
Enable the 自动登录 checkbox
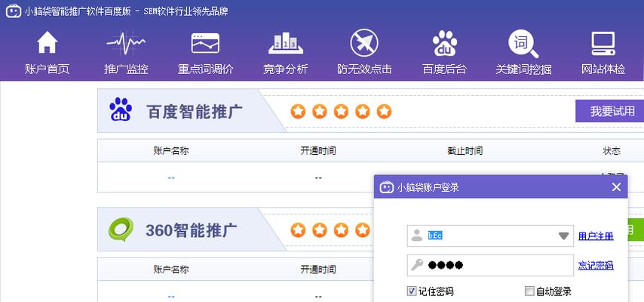(529, 291)
